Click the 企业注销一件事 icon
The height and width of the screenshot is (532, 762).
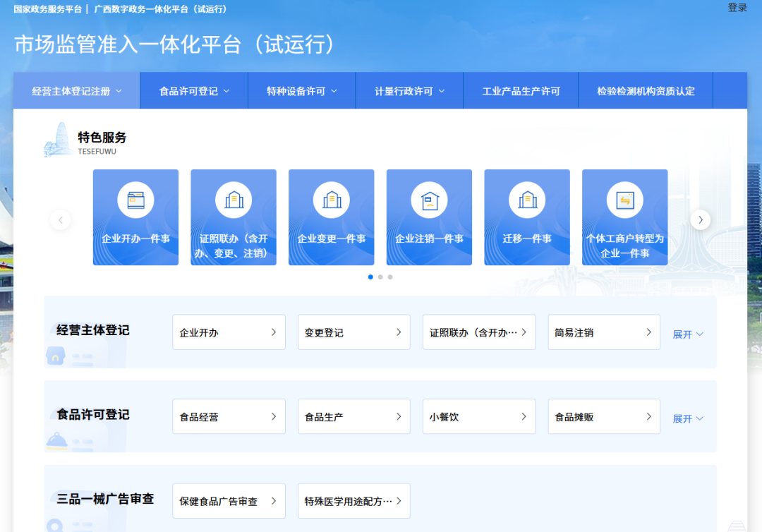tap(429, 200)
